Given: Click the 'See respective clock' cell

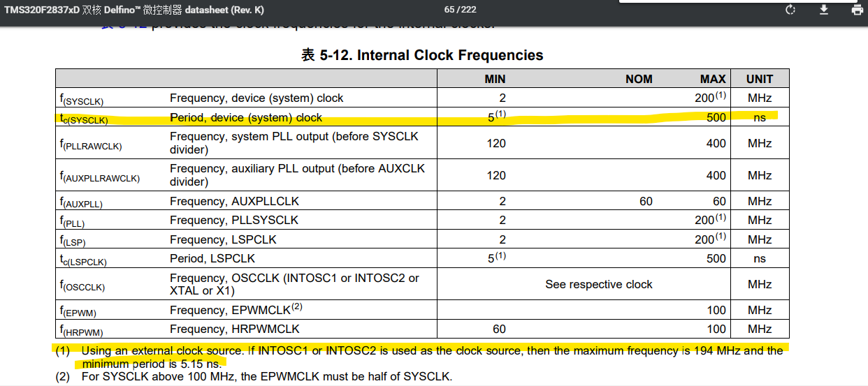Looking at the screenshot, I should (599, 284).
